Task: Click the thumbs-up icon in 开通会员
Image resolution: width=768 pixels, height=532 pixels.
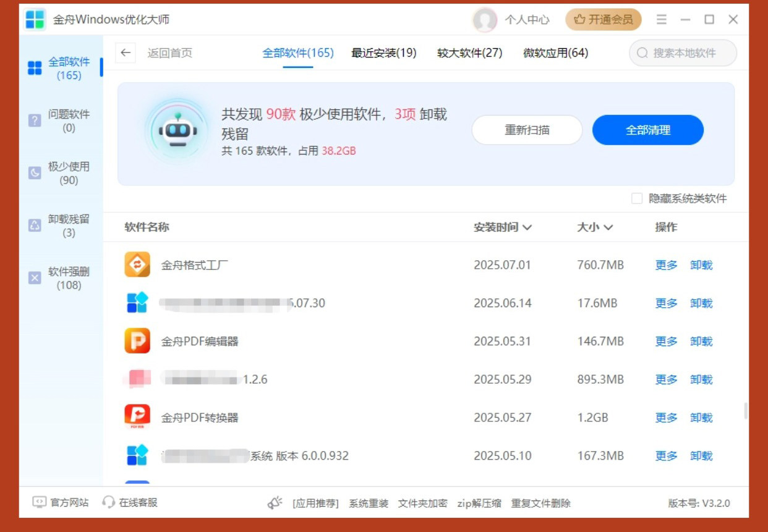Action: click(579, 20)
